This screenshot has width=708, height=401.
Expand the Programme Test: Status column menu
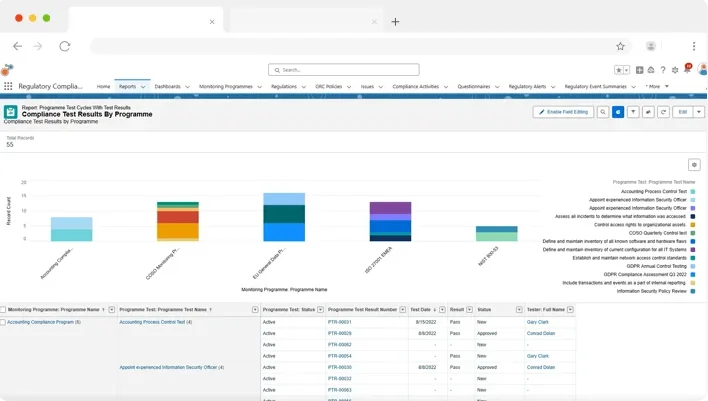[321, 310]
